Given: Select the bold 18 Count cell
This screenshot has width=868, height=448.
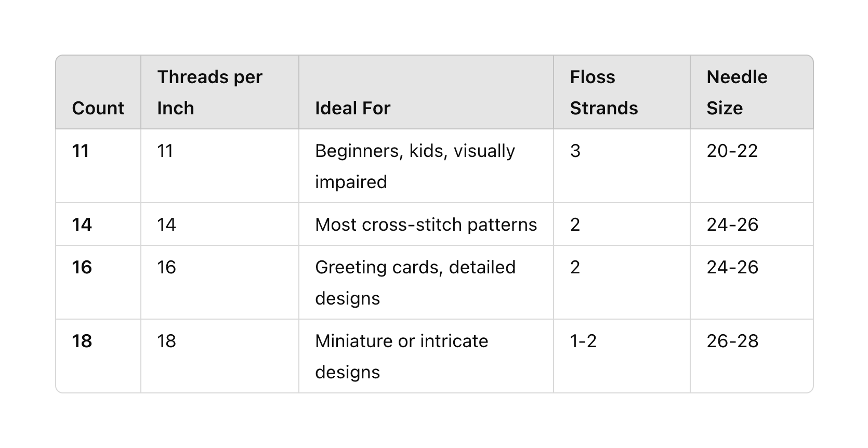Looking at the screenshot, I should pos(82,341).
